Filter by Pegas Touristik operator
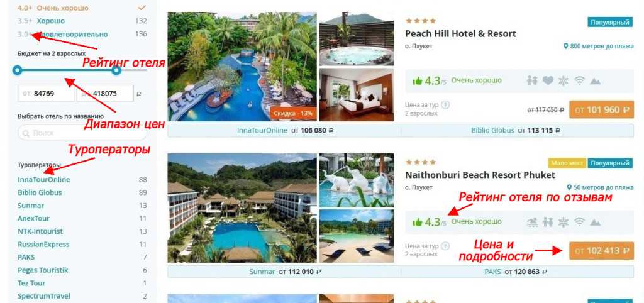Viewport: 644px width, 303px height. coord(43,270)
